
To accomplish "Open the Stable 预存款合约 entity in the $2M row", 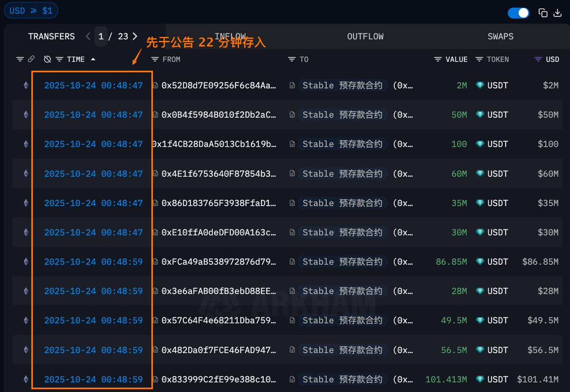I will [342, 86].
